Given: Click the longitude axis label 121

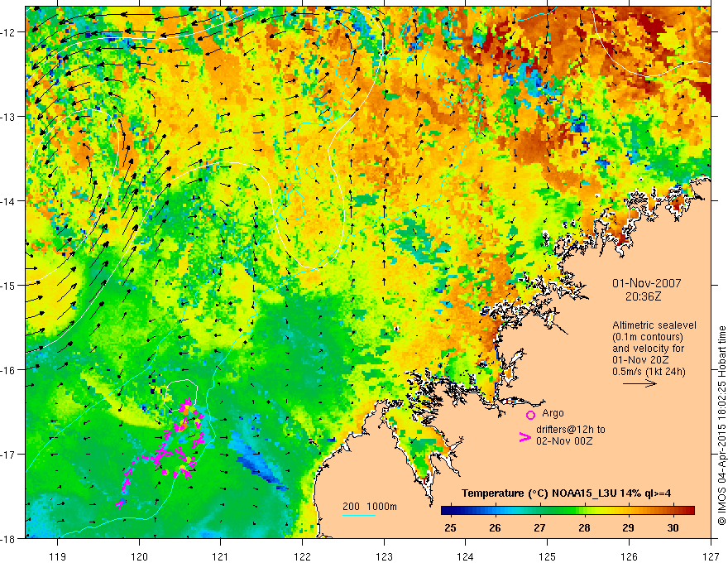Looking at the screenshot, I should tap(221, 556).
